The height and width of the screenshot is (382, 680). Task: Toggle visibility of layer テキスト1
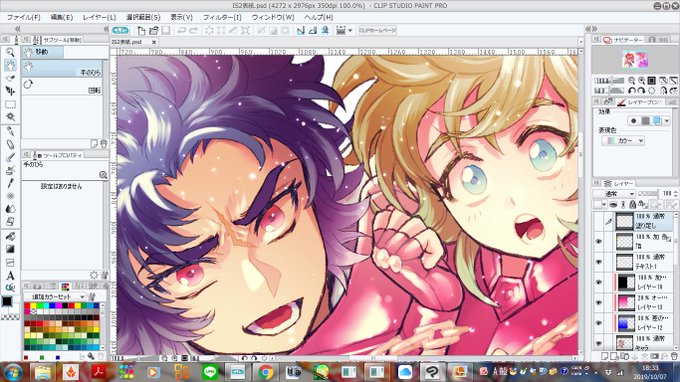[599, 262]
